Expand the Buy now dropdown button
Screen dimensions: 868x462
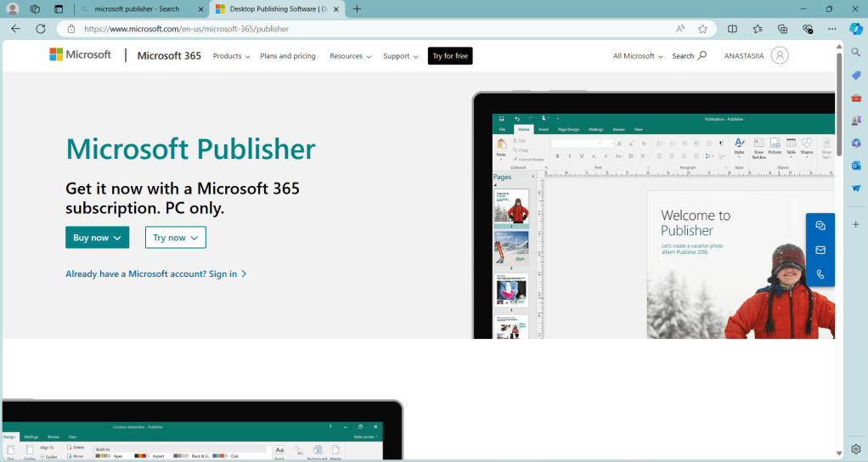[x=97, y=238]
